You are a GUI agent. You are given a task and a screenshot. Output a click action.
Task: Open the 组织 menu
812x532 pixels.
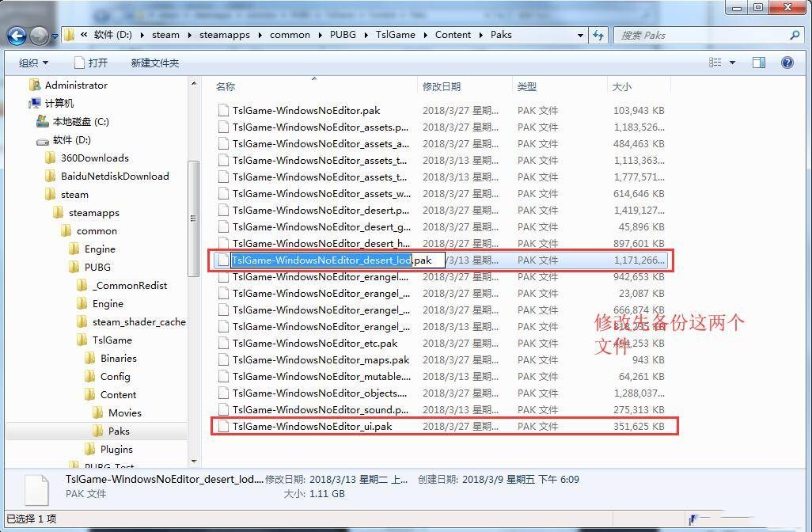[34, 63]
